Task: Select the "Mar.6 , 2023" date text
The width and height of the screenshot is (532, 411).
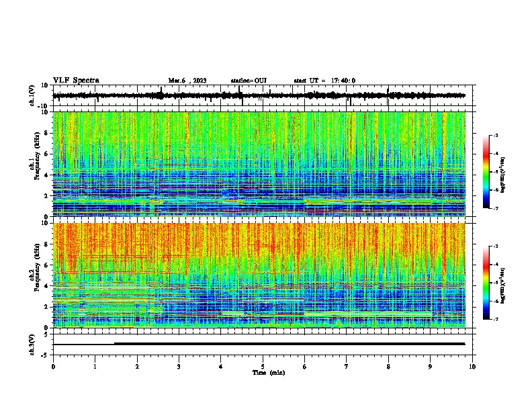Action: [x=187, y=81]
